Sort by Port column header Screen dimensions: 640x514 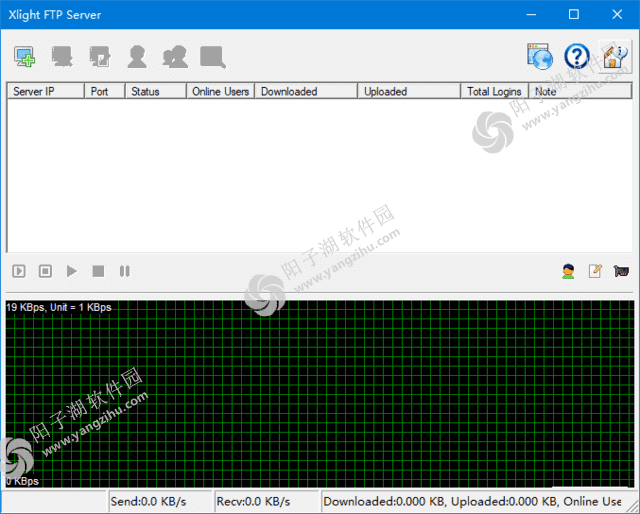[x=105, y=91]
